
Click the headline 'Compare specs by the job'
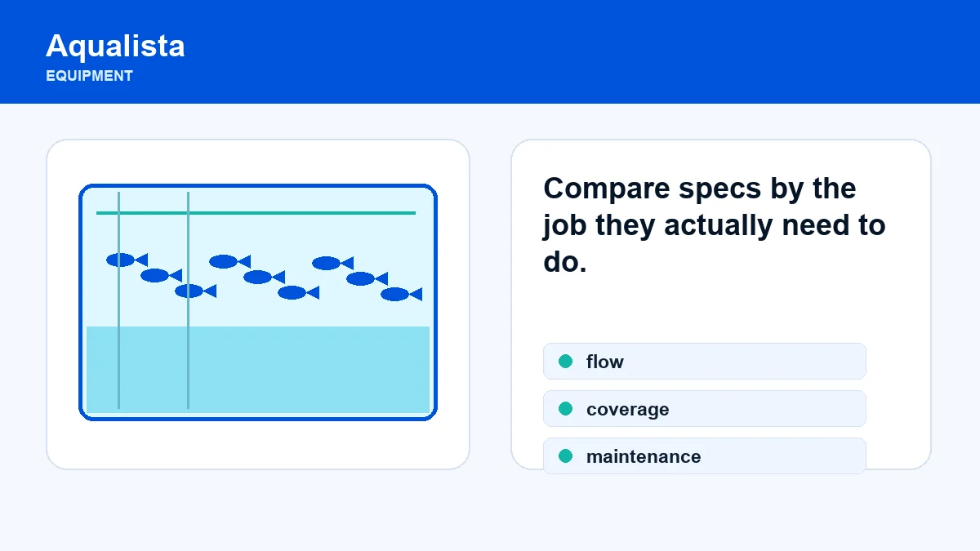click(x=700, y=188)
